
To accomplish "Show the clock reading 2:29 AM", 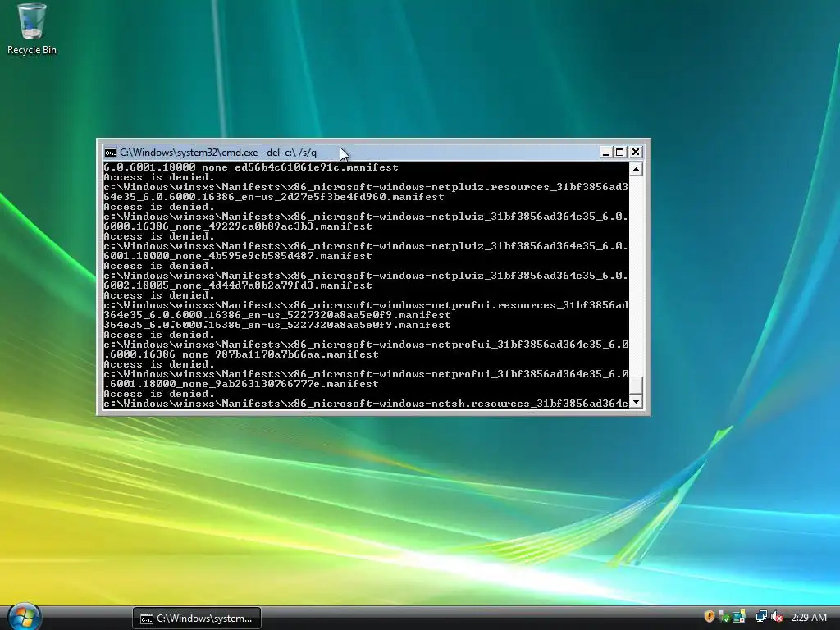I will tap(809, 618).
